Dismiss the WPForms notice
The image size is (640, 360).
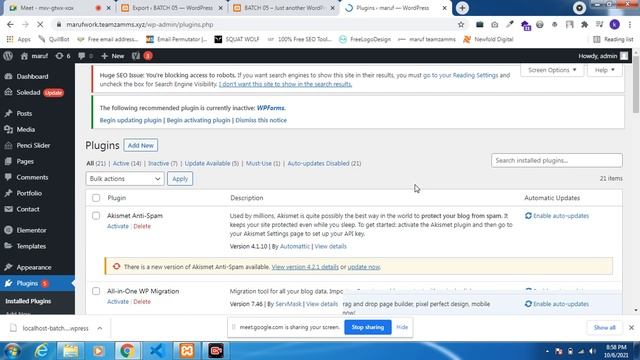coord(261,120)
